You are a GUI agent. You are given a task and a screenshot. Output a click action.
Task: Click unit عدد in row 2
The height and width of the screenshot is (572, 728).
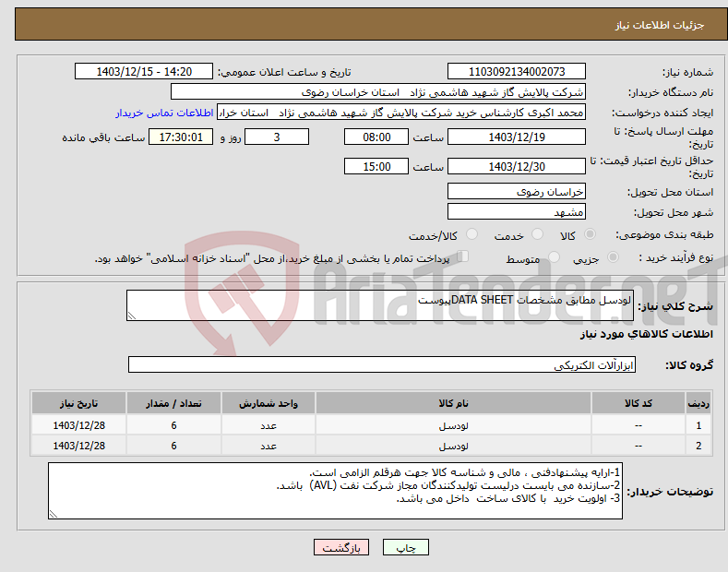click(x=269, y=446)
